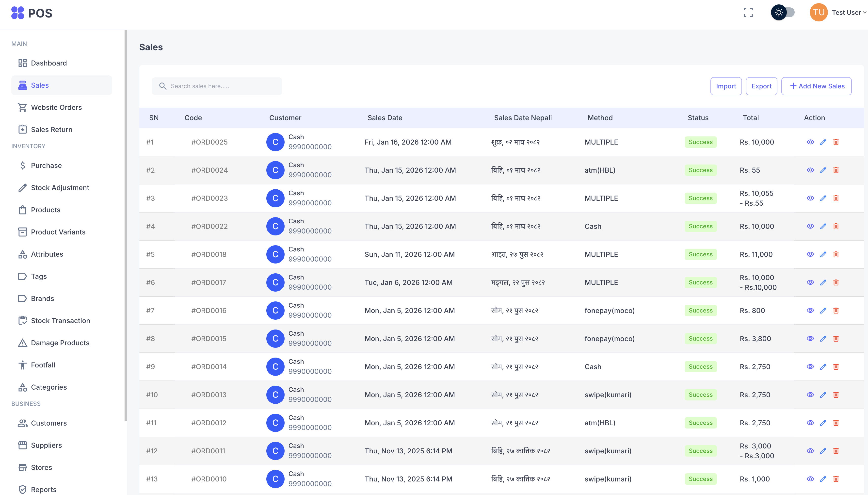Screen dimensions: 868x495
Task: Click inside the sales search field
Action: (x=217, y=86)
